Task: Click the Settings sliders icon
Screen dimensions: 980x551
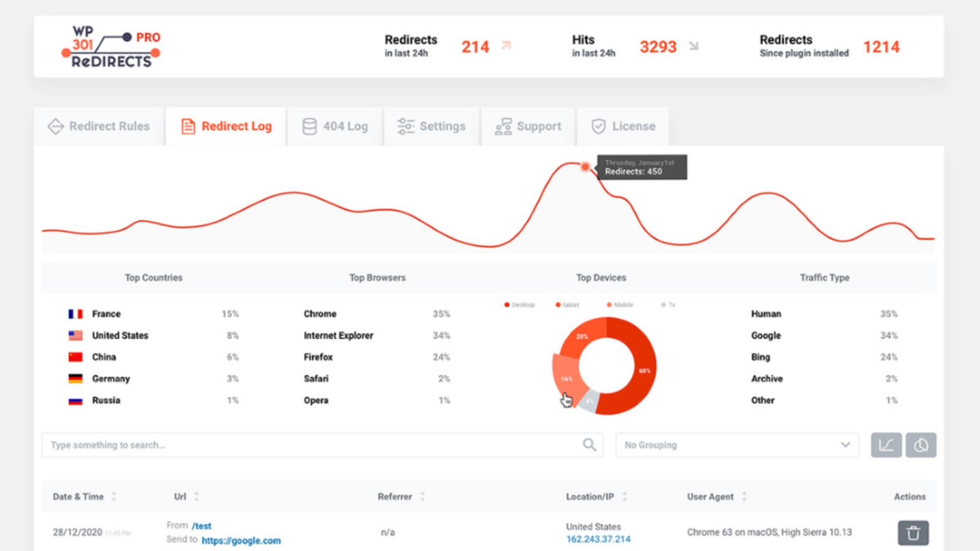Action: (405, 126)
